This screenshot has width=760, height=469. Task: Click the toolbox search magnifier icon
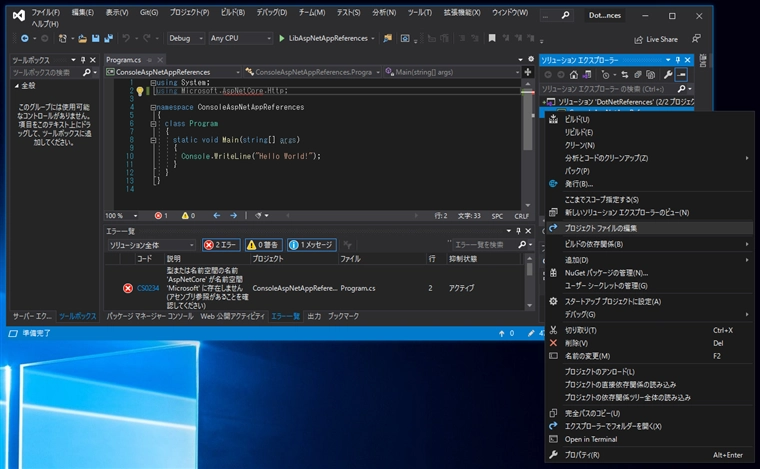click(86, 73)
